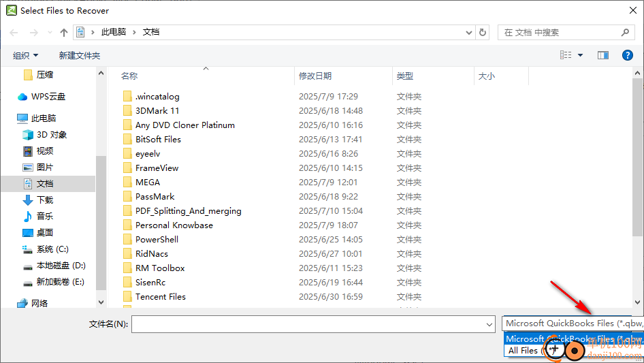Select the FrameView folder icon
The height and width of the screenshot is (363, 644).
coord(127,168)
